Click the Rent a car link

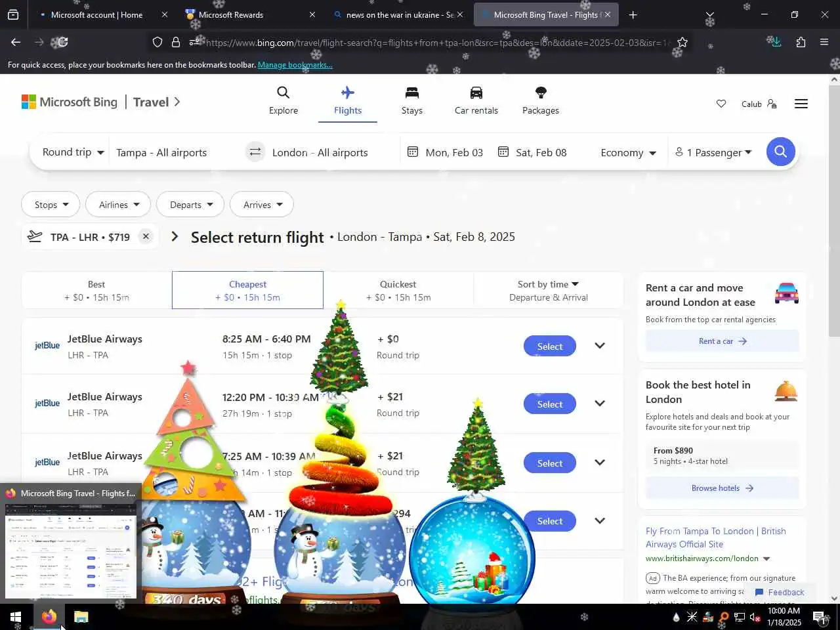[x=723, y=341]
